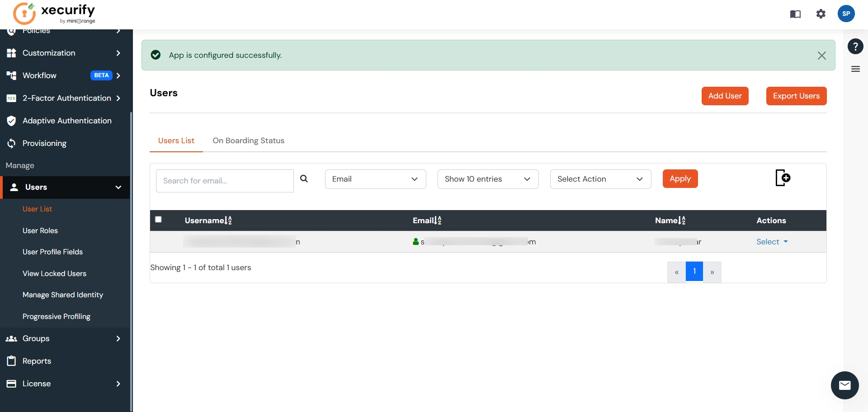Switch to the On Boarding Status tab
The height and width of the screenshot is (412, 868).
pos(248,140)
